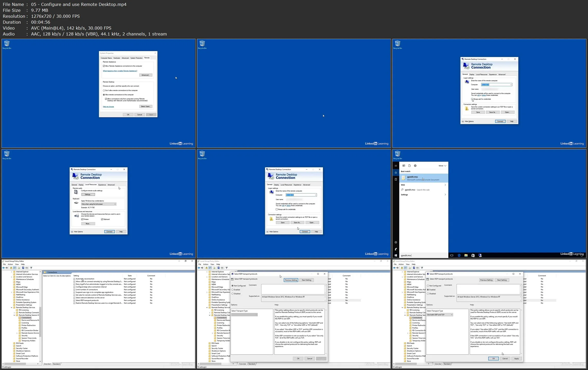
Task: Open the System Protection tab
Action: pyautogui.click(x=136, y=58)
